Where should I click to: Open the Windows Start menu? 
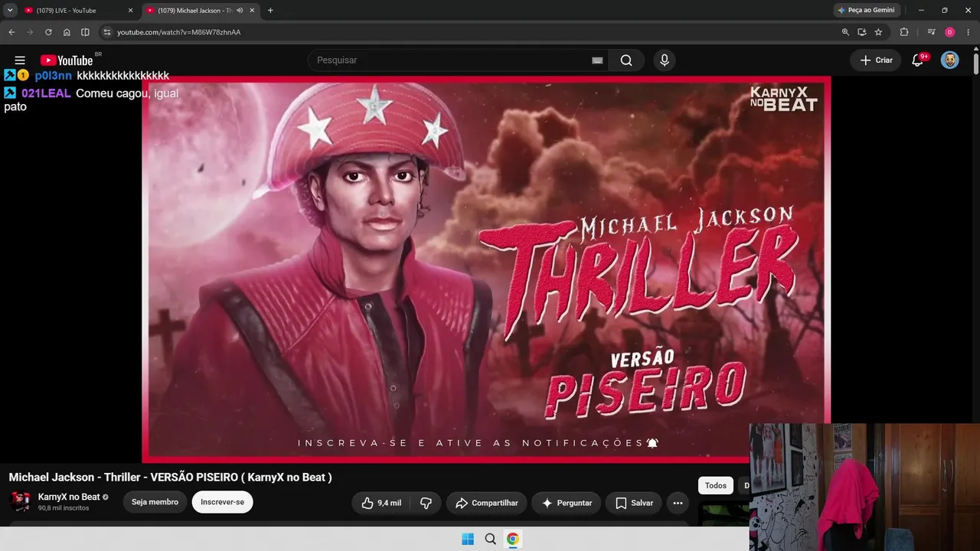click(468, 540)
